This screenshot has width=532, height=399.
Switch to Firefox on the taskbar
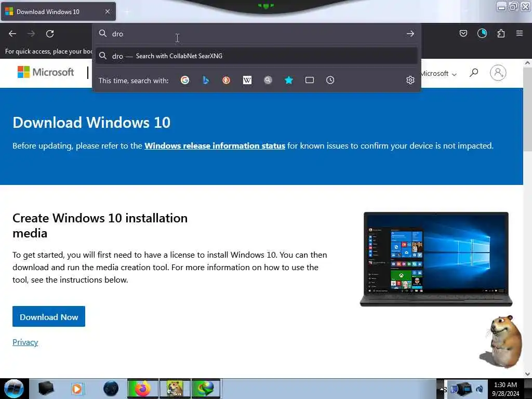point(143,389)
